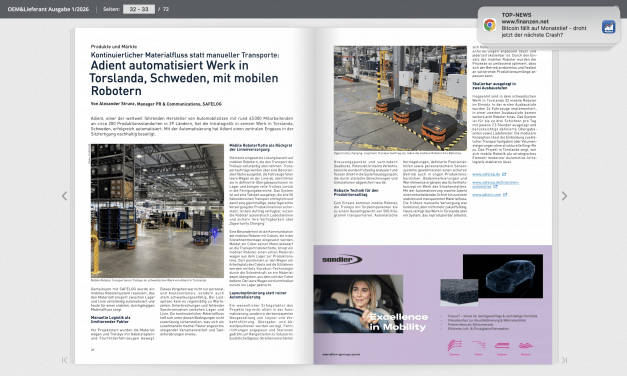This screenshot has height=376, width=627.
Task: Open the www.adient.com link
Action: pyautogui.click(x=487, y=194)
